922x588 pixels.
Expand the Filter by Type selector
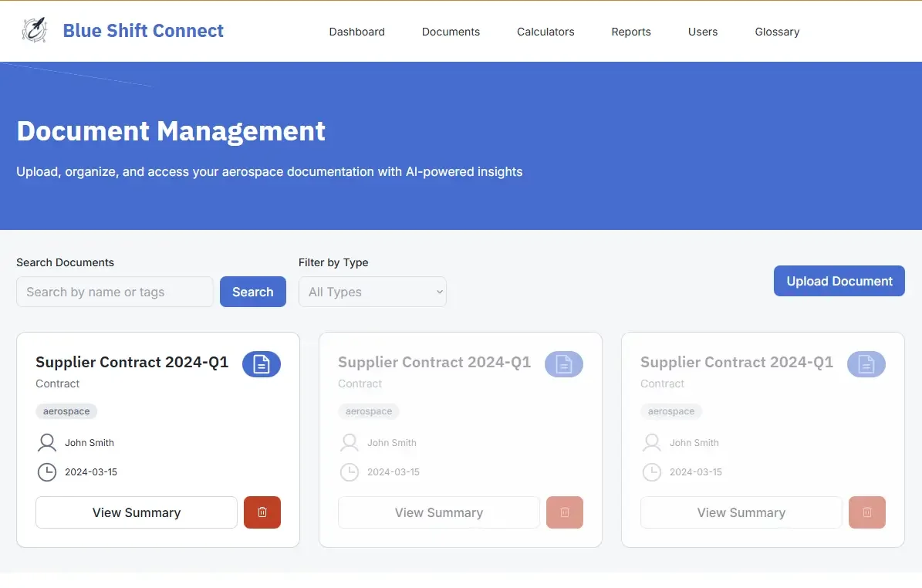coord(373,292)
